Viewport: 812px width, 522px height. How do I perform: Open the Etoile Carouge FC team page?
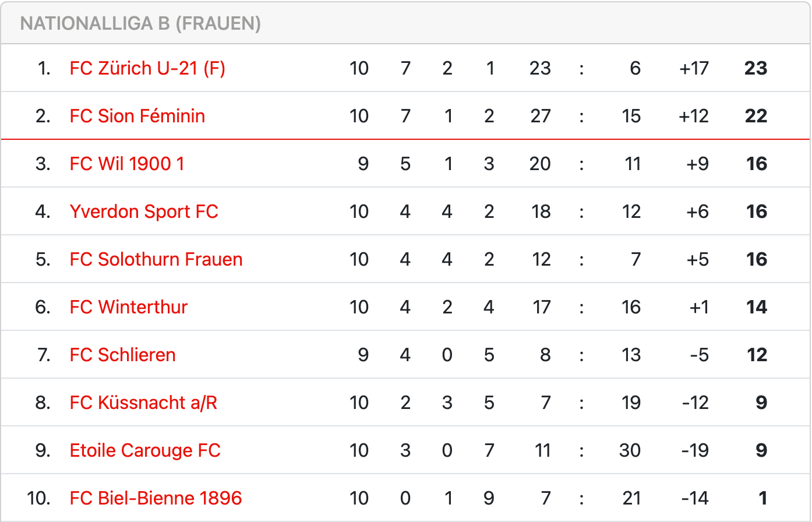[x=145, y=450]
